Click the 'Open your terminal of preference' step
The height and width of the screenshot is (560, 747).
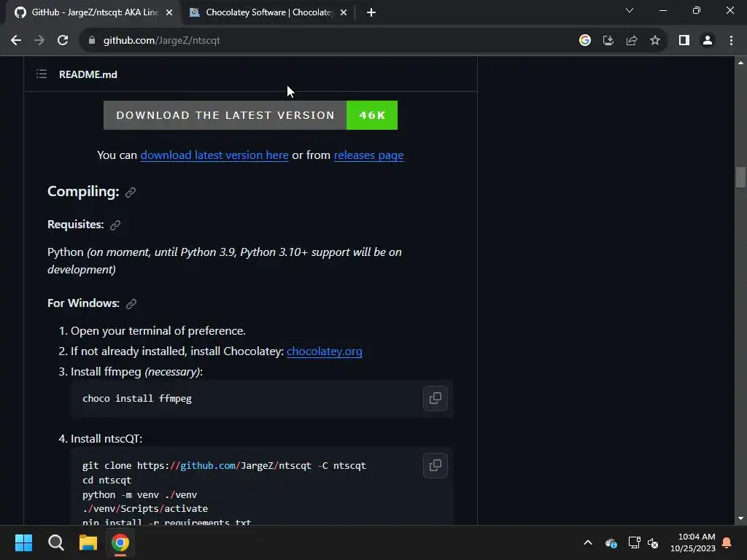pyautogui.click(x=158, y=331)
